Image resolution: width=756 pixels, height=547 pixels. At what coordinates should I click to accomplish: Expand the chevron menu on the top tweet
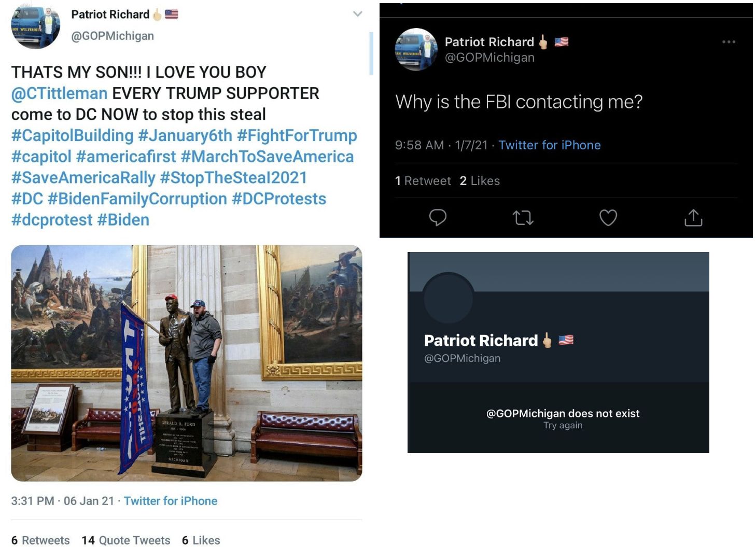[357, 14]
